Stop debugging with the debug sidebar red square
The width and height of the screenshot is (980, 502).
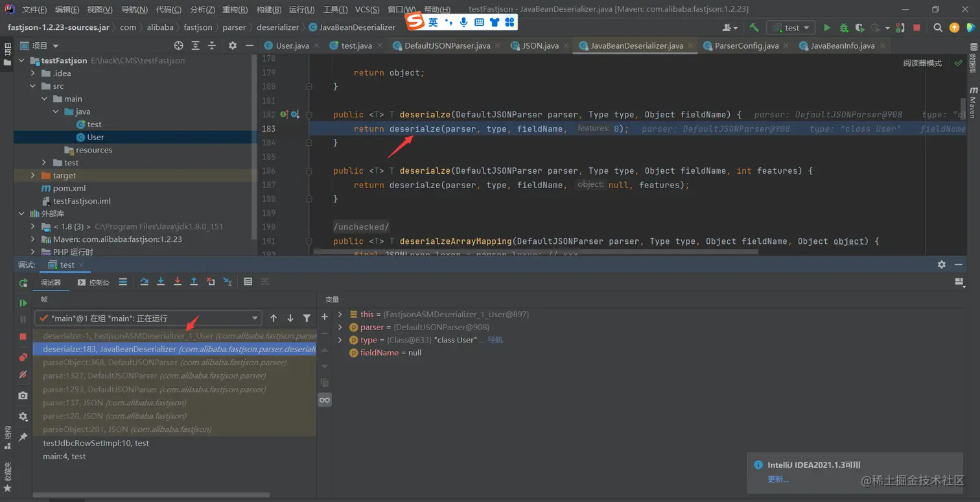pyautogui.click(x=23, y=337)
